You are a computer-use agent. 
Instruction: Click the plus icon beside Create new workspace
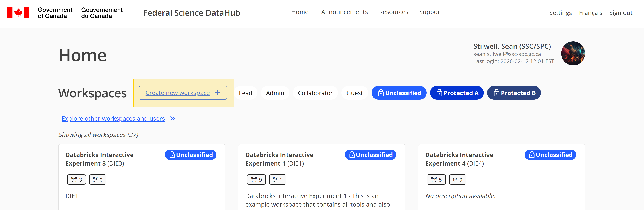[218, 93]
